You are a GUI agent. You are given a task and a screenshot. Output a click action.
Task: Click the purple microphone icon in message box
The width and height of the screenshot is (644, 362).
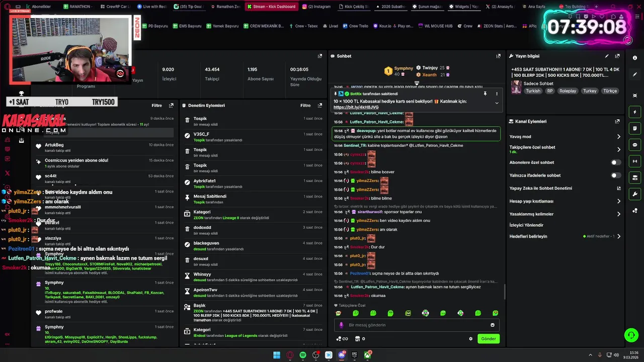pos(342,325)
